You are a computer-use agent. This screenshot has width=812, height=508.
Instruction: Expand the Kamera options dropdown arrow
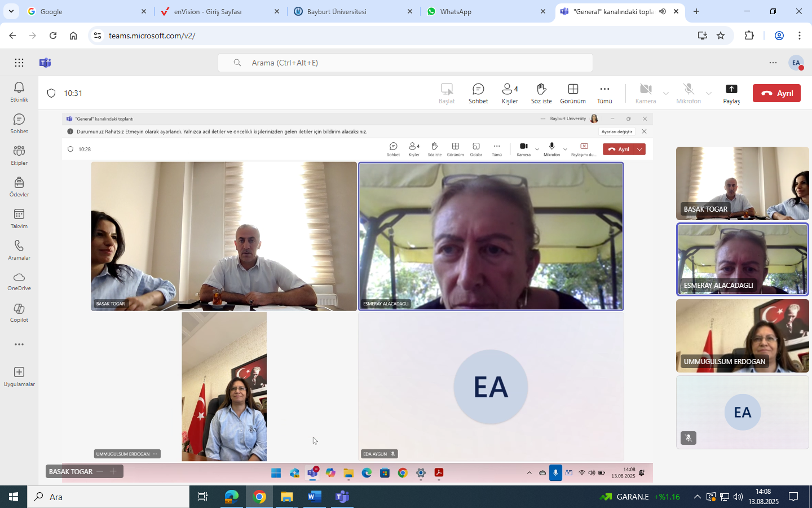(666, 93)
